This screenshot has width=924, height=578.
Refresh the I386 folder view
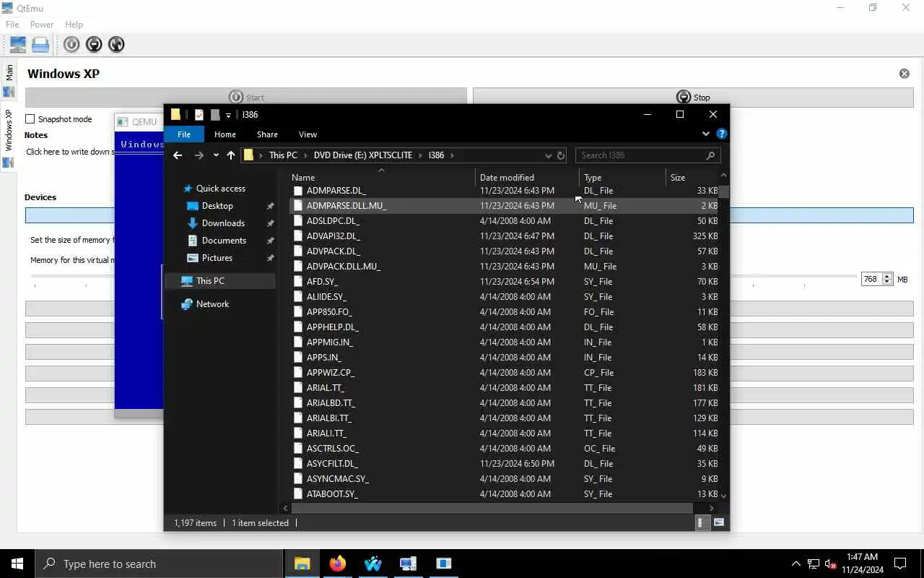pos(560,155)
